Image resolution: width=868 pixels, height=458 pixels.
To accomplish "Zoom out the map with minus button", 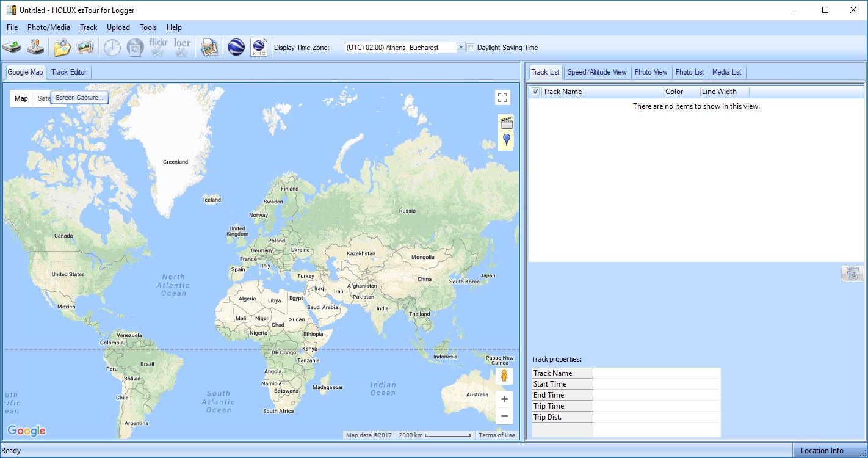I will 504,416.
